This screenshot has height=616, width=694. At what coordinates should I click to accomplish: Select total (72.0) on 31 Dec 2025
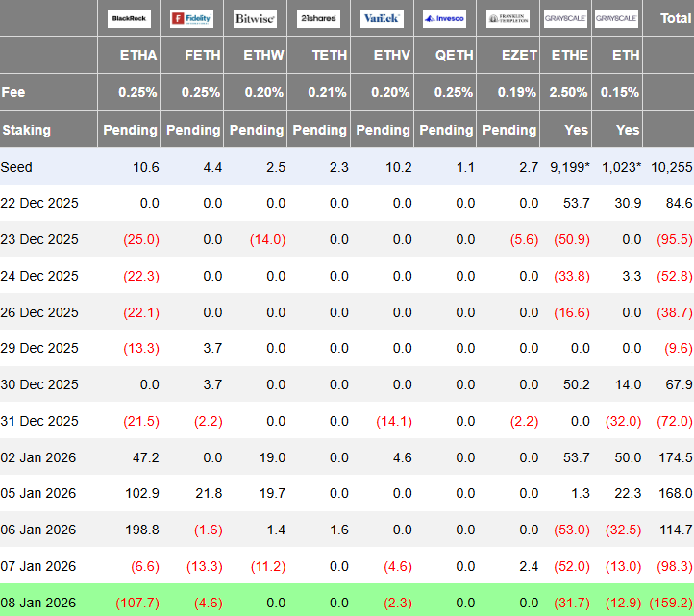[x=675, y=421]
